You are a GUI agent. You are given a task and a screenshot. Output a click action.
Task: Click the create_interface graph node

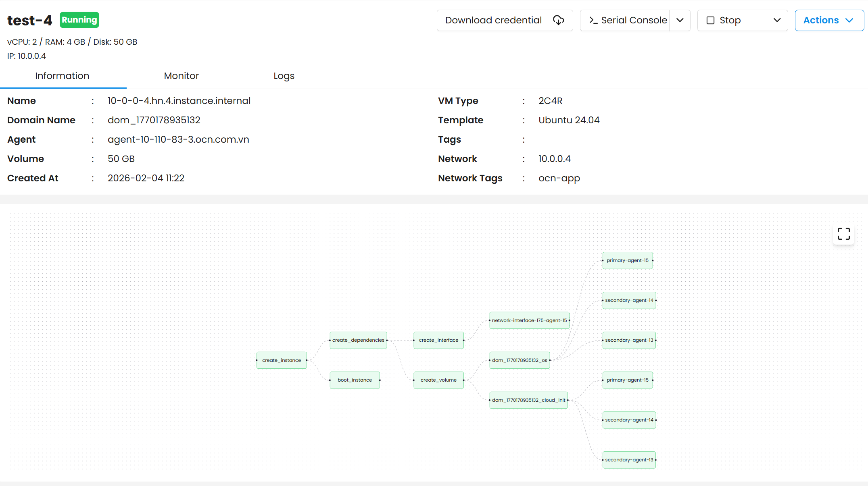(438, 340)
